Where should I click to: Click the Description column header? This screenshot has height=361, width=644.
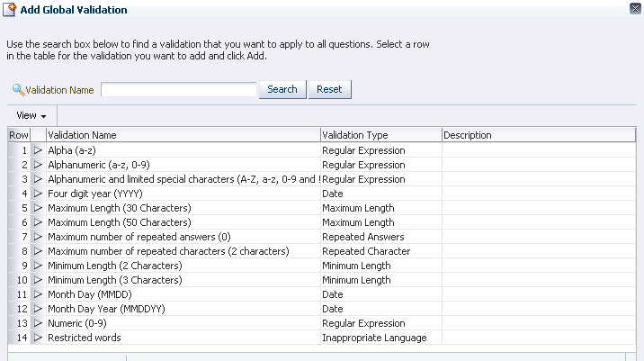pos(539,135)
